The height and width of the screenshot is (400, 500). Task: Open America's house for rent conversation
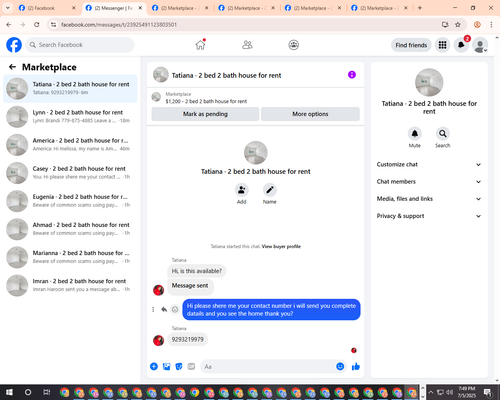[70, 144]
